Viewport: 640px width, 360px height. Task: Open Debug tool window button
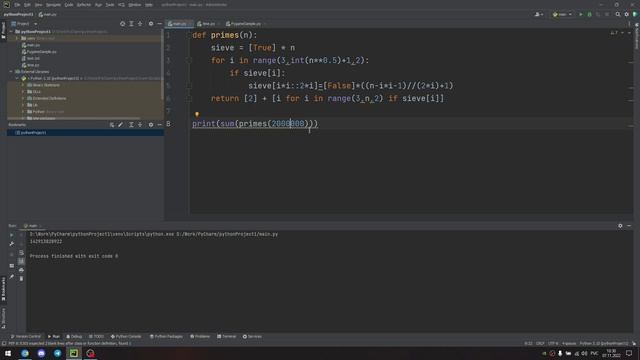pyautogui.click(x=74, y=336)
